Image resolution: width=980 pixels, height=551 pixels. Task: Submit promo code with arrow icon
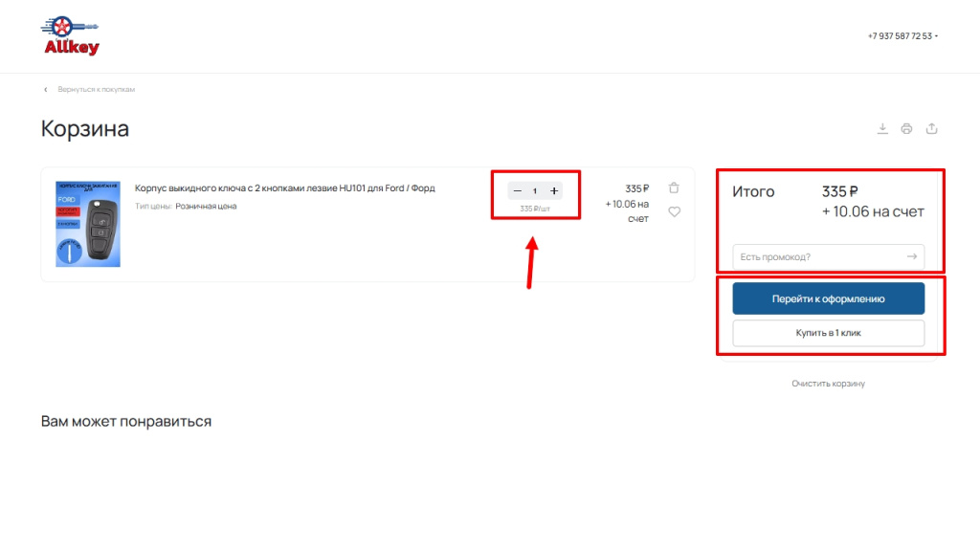(913, 256)
